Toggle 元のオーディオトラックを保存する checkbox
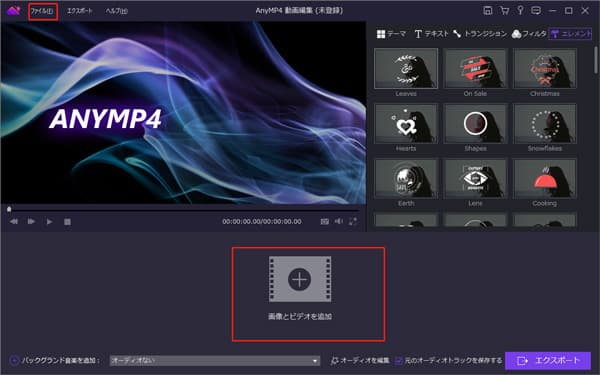The image size is (600, 375). [398, 360]
